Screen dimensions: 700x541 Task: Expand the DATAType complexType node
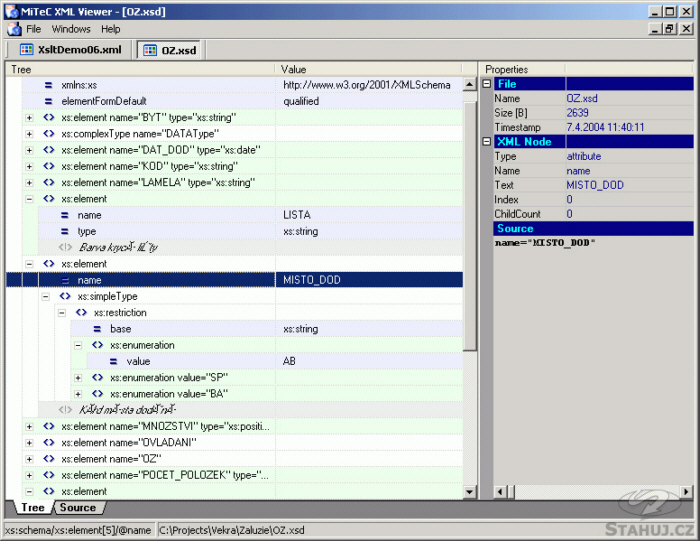(29, 134)
